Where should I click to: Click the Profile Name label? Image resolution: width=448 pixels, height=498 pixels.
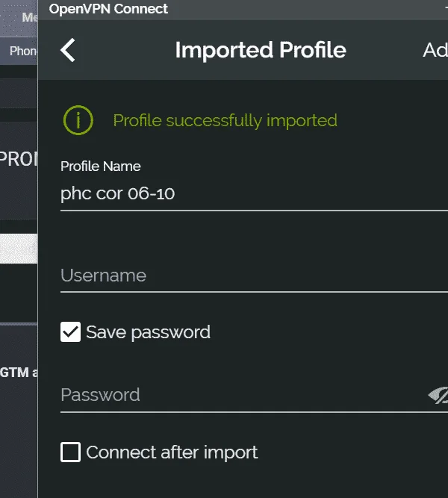(100, 166)
